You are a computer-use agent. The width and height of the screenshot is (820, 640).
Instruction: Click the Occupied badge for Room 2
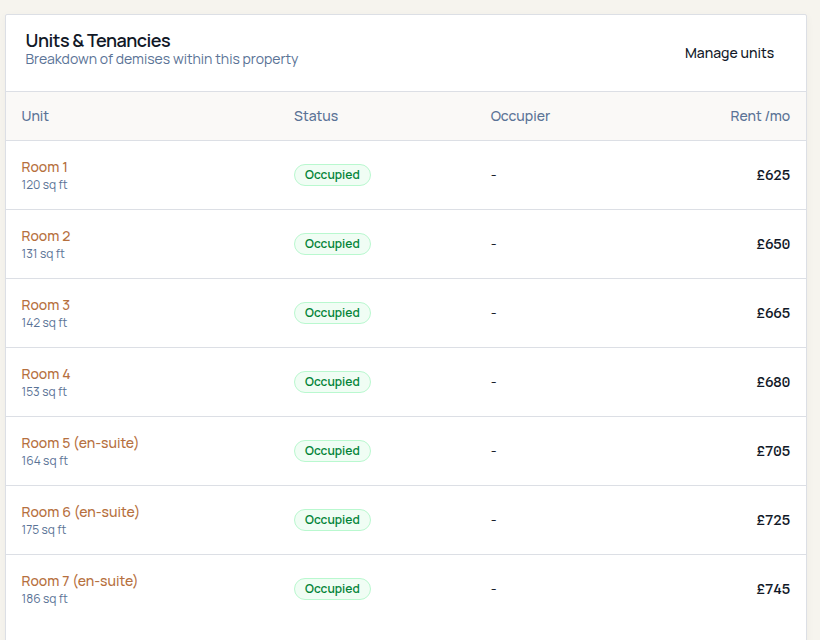[x=332, y=244]
